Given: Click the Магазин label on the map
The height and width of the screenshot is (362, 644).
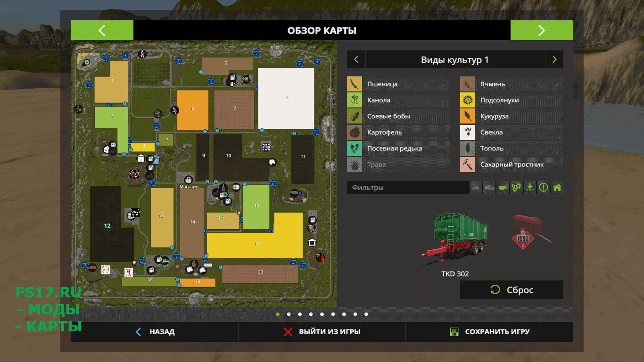Looking at the screenshot, I should coord(189,187).
